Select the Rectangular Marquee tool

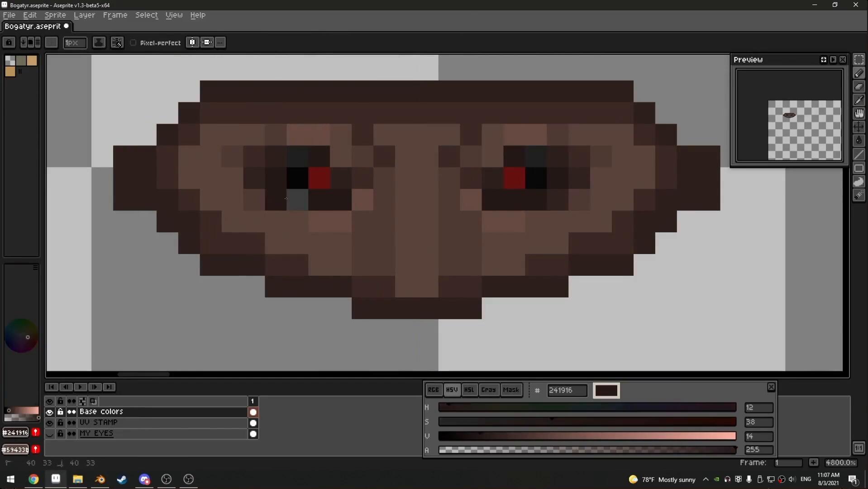pyautogui.click(x=858, y=60)
